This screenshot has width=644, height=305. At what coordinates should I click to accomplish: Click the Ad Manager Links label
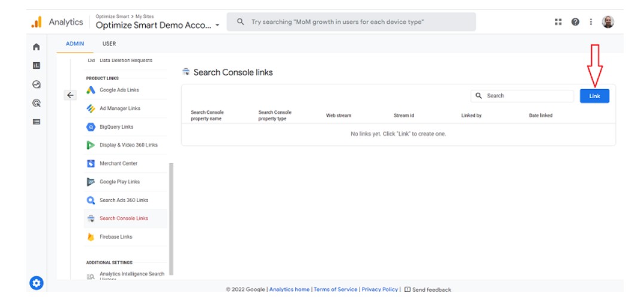[120, 108]
